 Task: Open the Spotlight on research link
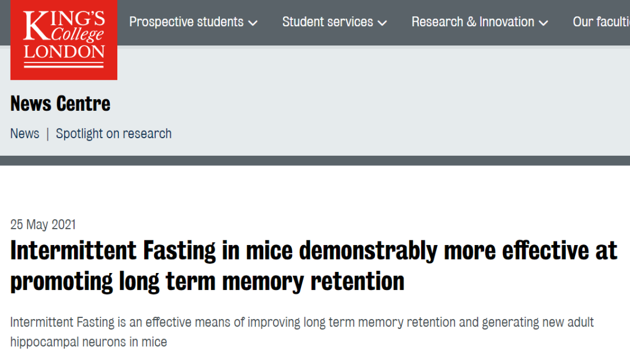114,134
